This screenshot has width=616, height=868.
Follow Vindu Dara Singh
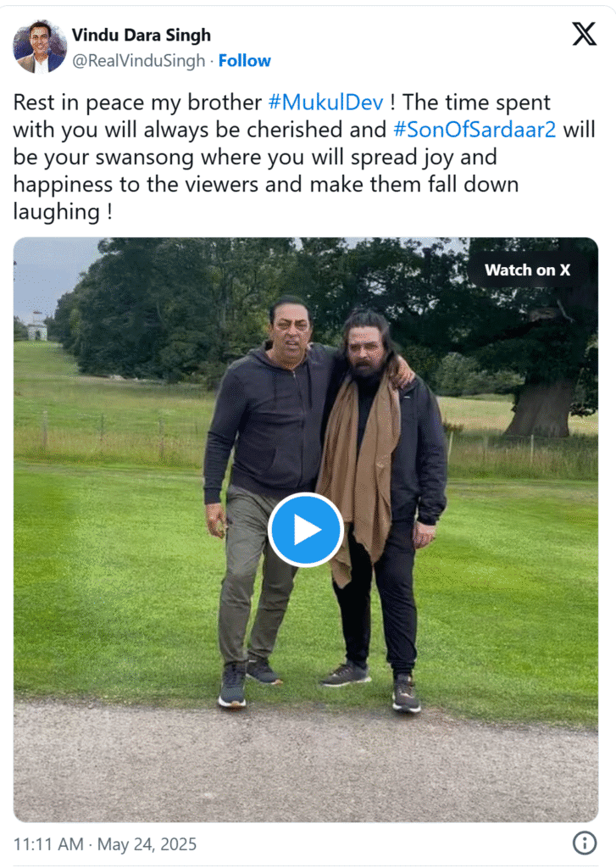tap(245, 60)
